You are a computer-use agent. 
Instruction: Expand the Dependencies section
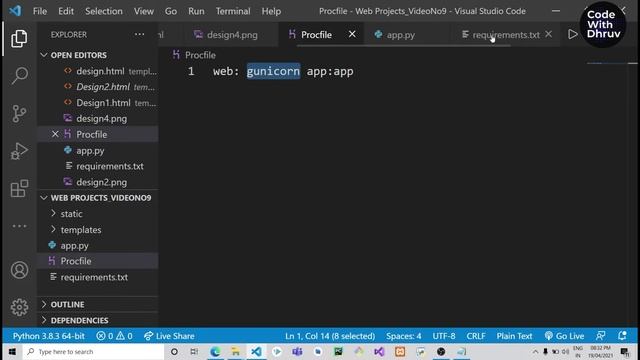click(80, 320)
